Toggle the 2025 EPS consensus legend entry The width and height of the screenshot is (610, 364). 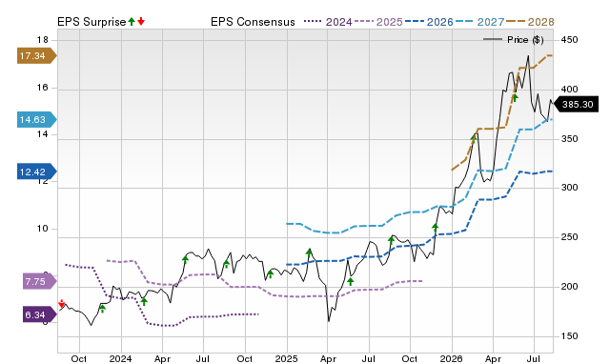[x=378, y=22]
